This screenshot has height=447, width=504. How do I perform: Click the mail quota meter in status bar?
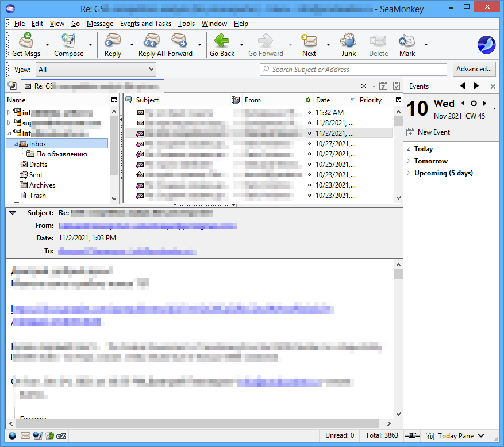click(x=412, y=435)
